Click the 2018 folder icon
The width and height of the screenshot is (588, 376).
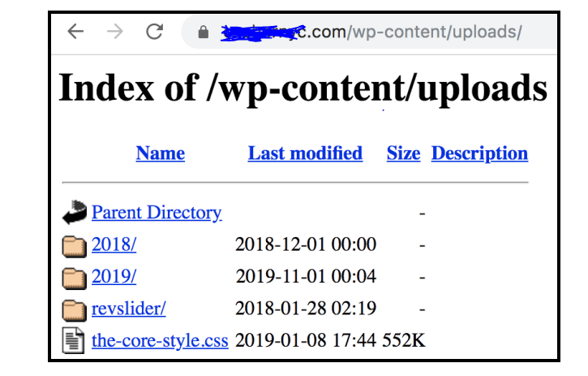[75, 246]
